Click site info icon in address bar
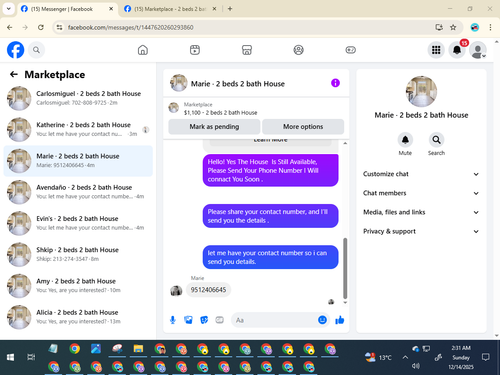 point(59,27)
